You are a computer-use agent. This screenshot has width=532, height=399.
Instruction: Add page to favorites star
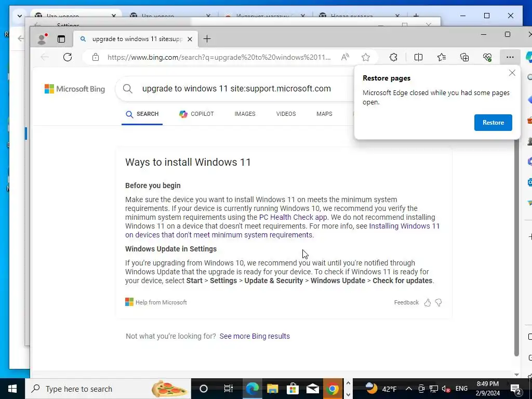[365, 57]
